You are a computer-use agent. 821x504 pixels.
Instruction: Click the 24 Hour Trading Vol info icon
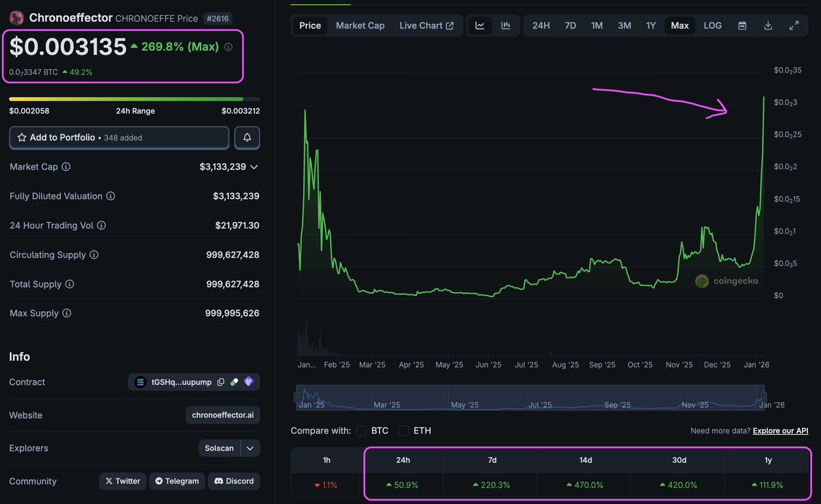click(102, 226)
